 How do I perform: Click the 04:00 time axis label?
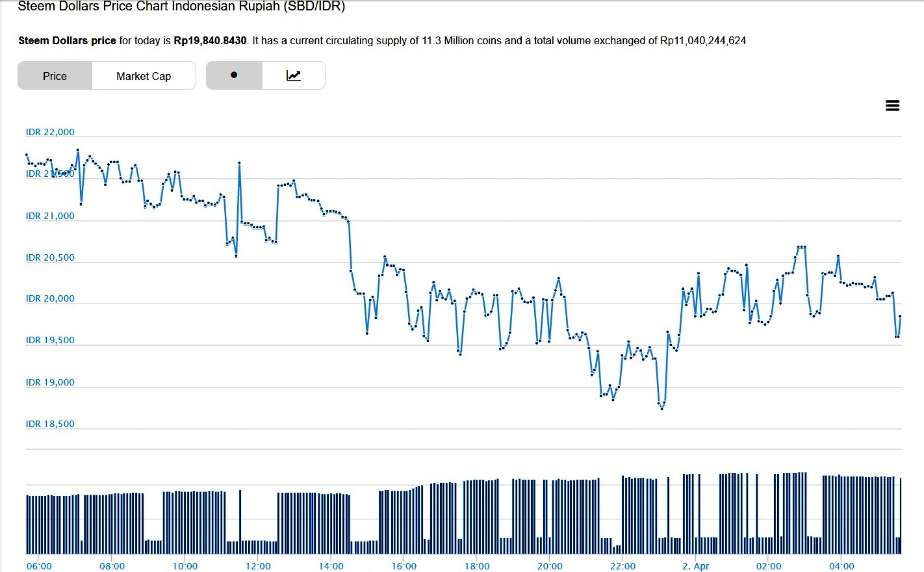[841, 566]
